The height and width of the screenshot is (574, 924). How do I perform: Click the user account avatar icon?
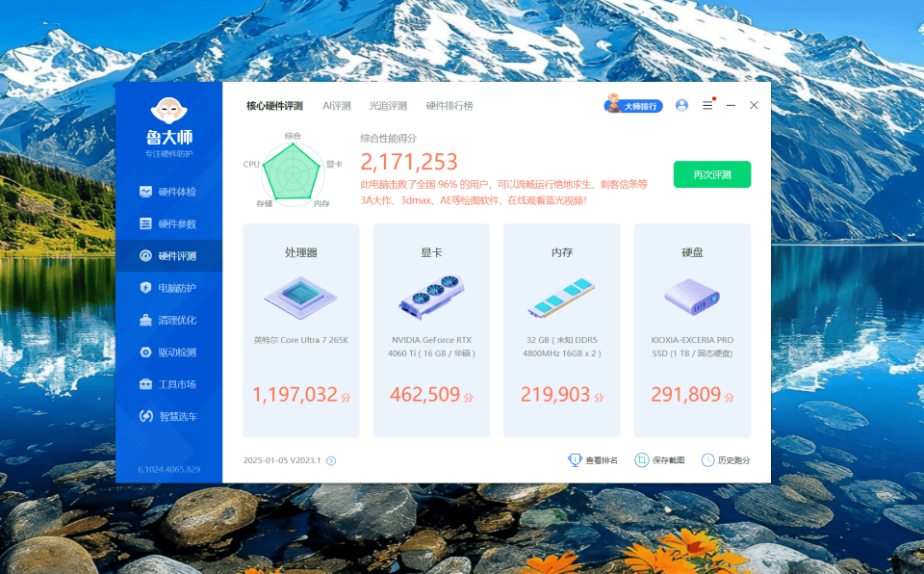681,105
